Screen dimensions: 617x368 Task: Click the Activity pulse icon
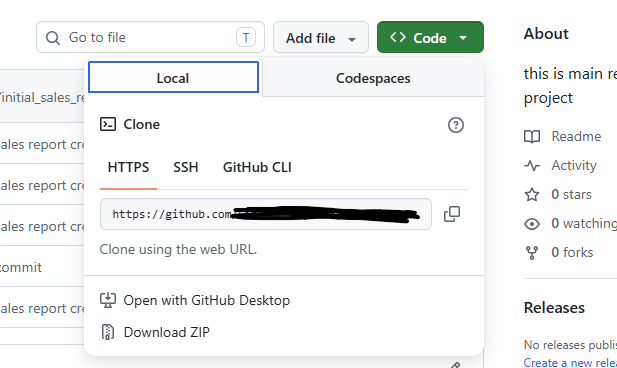(x=532, y=166)
